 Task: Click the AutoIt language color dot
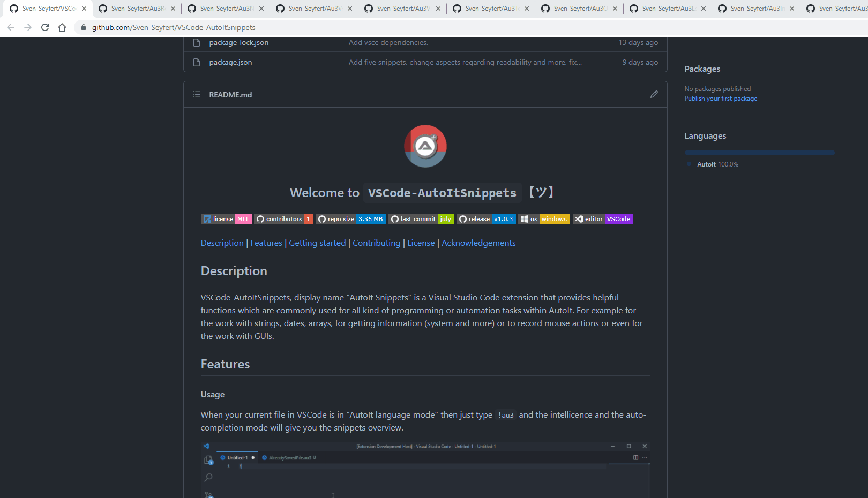[689, 164]
